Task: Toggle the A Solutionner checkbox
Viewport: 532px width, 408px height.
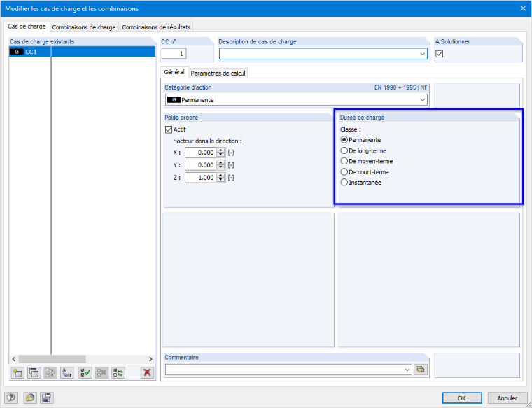Action: tap(440, 54)
